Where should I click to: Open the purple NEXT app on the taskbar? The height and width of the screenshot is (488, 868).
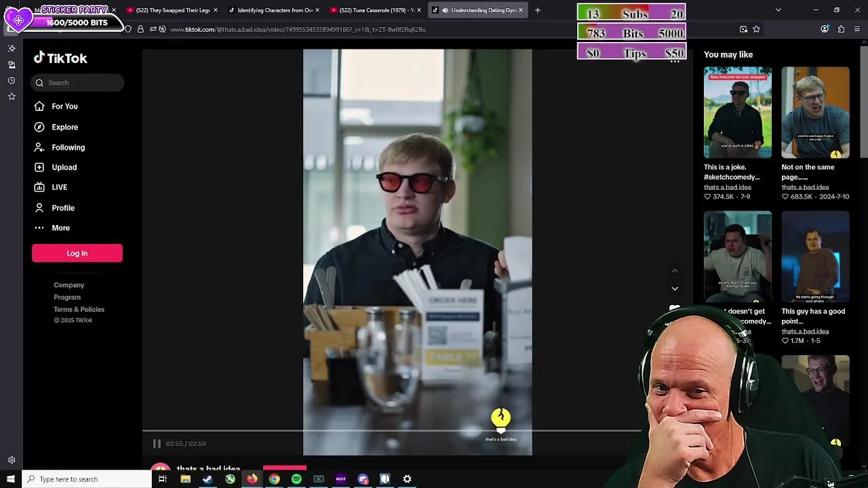click(340, 479)
